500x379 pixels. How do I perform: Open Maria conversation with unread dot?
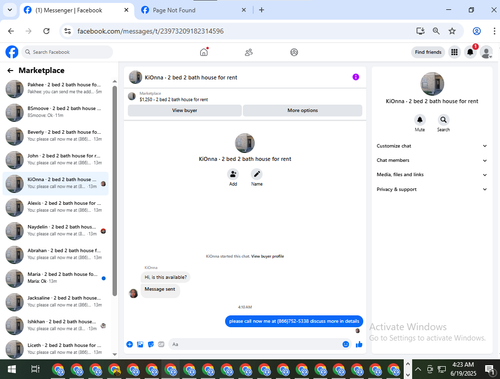(57, 278)
